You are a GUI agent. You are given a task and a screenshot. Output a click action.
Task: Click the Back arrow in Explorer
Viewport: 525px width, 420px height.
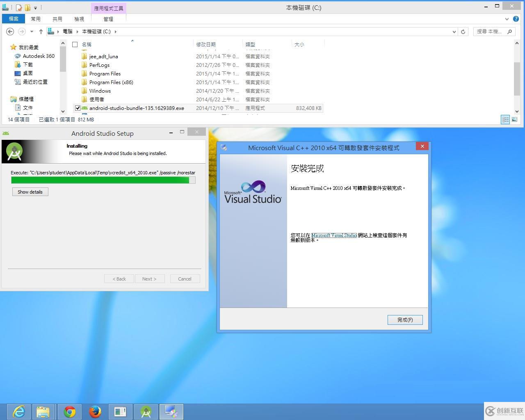pyautogui.click(x=10, y=32)
